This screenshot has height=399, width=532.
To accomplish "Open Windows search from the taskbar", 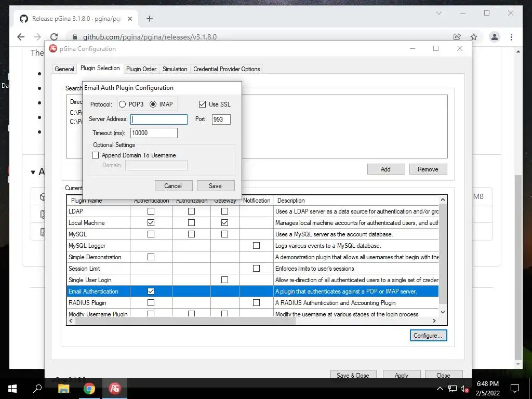I will [37, 389].
